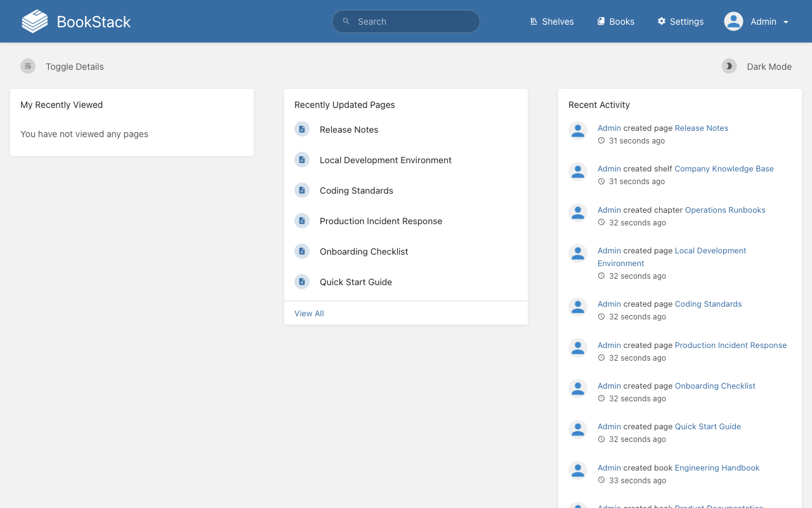Viewport: 812px width, 508px height.
Task: Click Admin link in created chapter activity
Action: click(x=609, y=210)
